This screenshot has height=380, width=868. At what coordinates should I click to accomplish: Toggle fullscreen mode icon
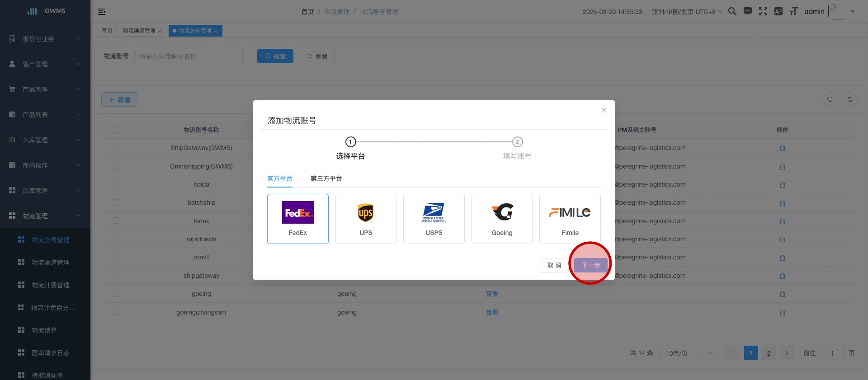(x=763, y=11)
